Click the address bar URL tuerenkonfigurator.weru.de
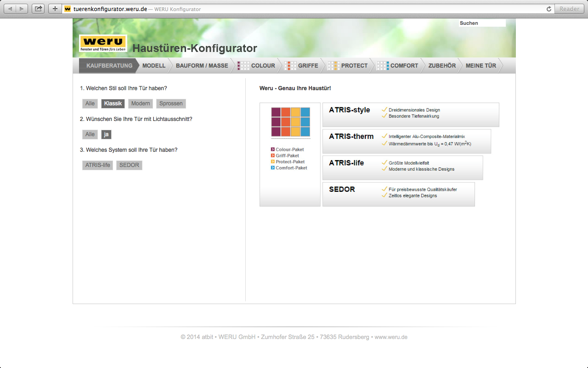 110,9
